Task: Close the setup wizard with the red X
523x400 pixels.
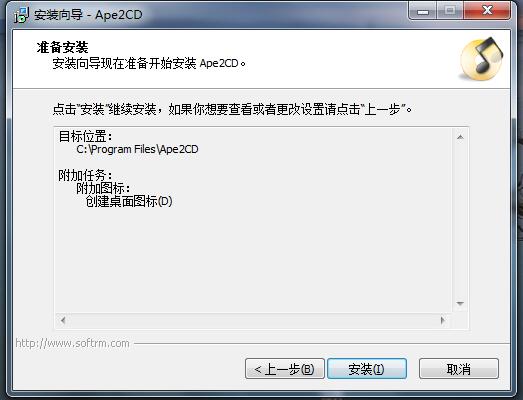Action: [487, 10]
